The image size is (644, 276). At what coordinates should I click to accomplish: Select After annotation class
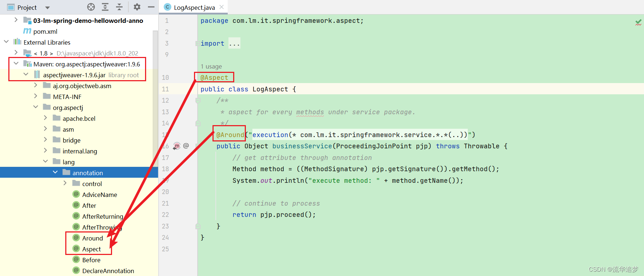coord(89,206)
